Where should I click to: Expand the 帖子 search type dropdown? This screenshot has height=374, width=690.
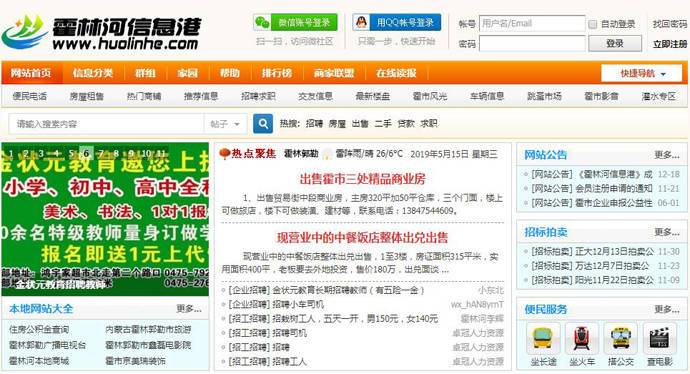[225, 124]
